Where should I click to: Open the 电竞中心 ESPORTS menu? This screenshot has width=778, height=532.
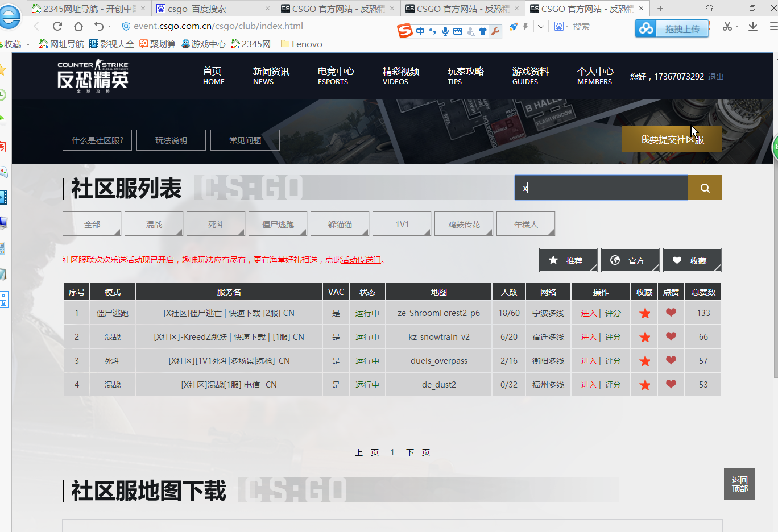(336, 76)
